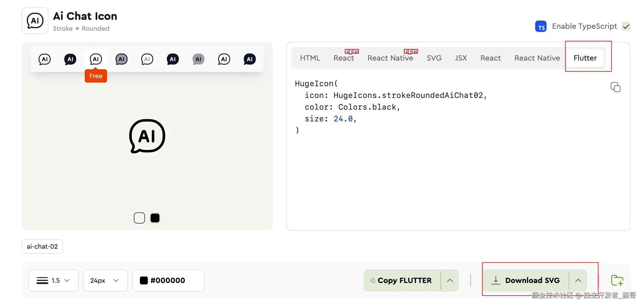Click the ai-chat-02 tag label
This screenshot has height=307, width=644.
tap(42, 246)
